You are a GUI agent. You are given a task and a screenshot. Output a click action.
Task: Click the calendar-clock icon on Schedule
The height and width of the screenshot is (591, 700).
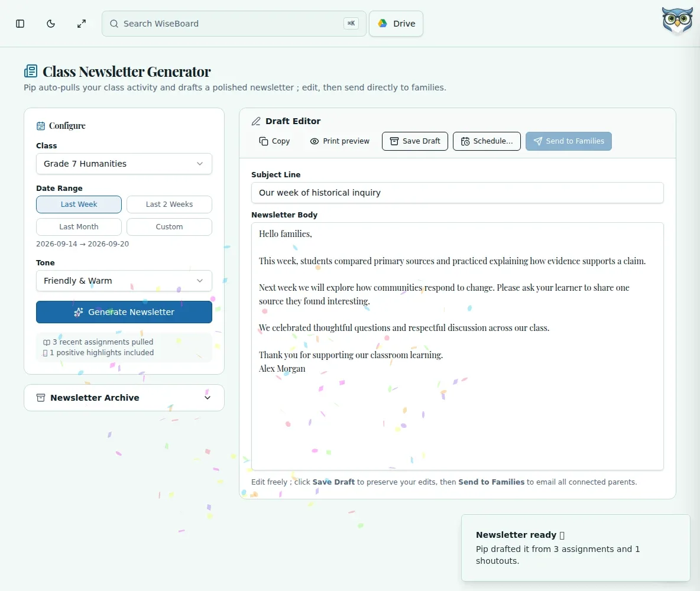[x=465, y=141]
